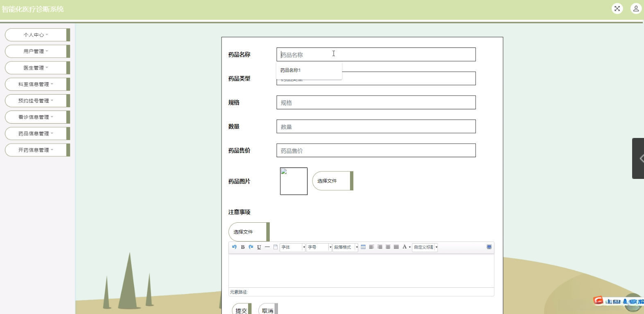
Task: Expand the collapsed side panel arrow at right edge
Action: tap(639, 158)
